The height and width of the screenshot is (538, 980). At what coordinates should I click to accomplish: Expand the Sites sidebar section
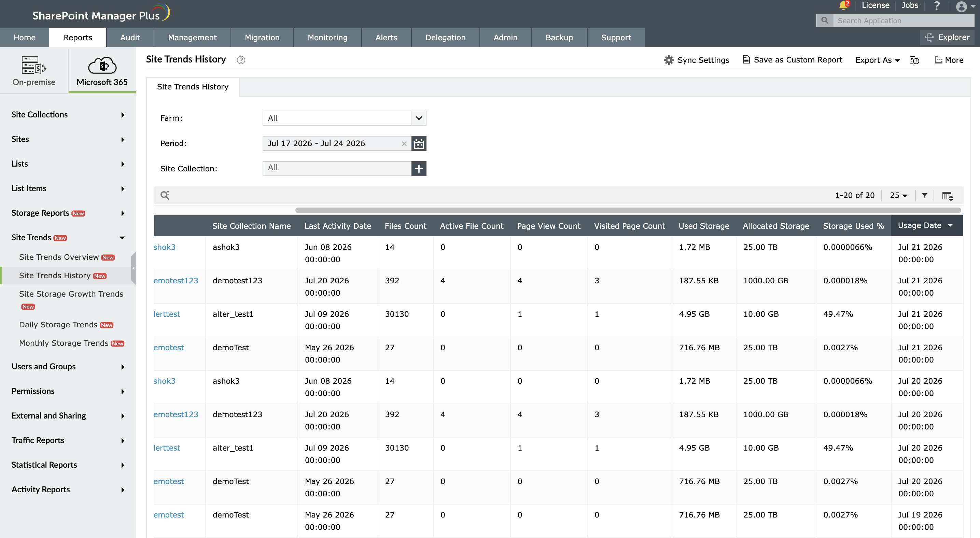(x=68, y=139)
